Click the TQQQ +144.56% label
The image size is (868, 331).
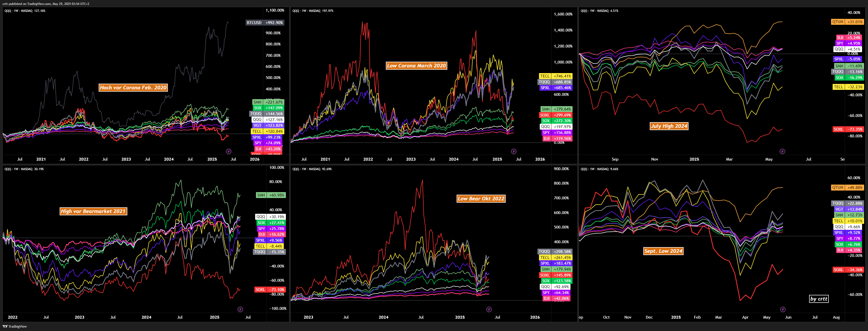click(x=267, y=114)
